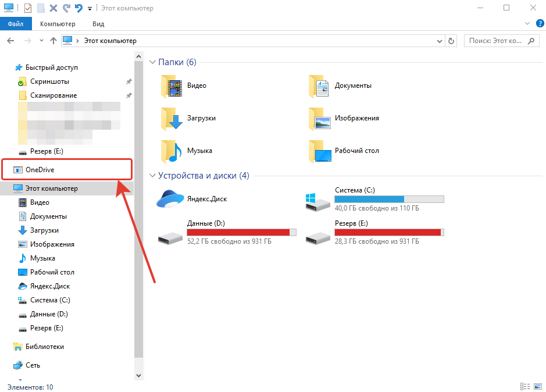The image size is (546, 392).
Task: Collapse the Папки (6) group
Action: click(153, 62)
